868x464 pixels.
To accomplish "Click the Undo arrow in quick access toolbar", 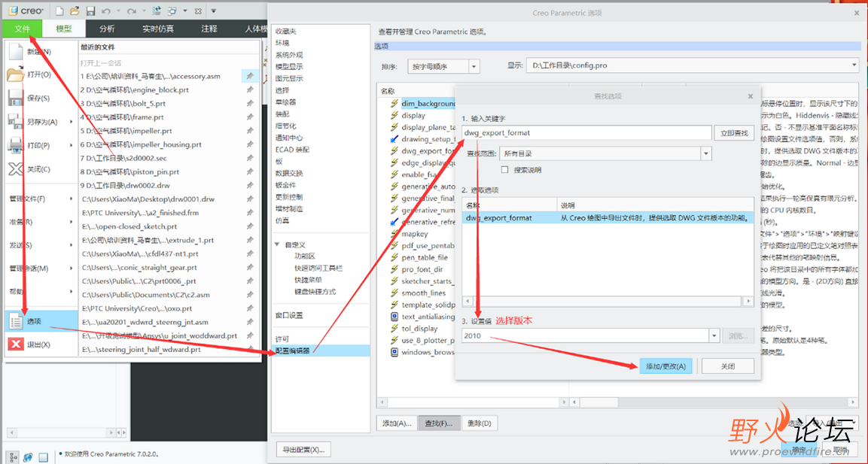I will tap(106, 11).
